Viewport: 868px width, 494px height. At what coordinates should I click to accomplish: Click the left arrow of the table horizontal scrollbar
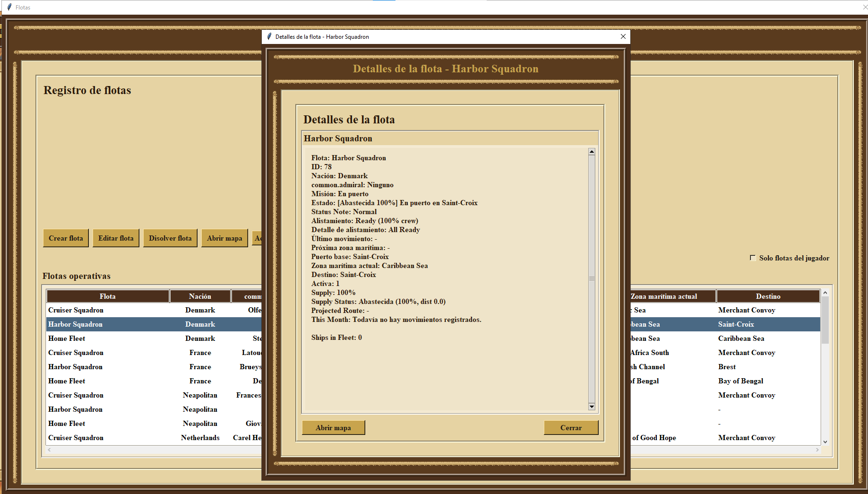[49, 450]
